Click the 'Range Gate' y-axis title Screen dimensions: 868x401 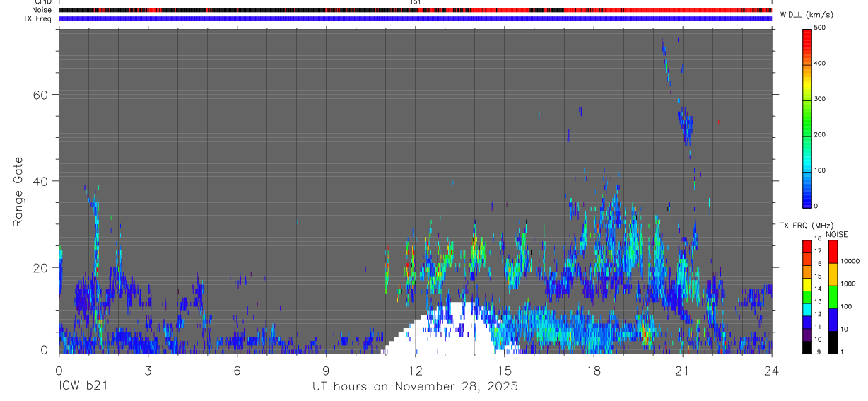tap(19, 192)
